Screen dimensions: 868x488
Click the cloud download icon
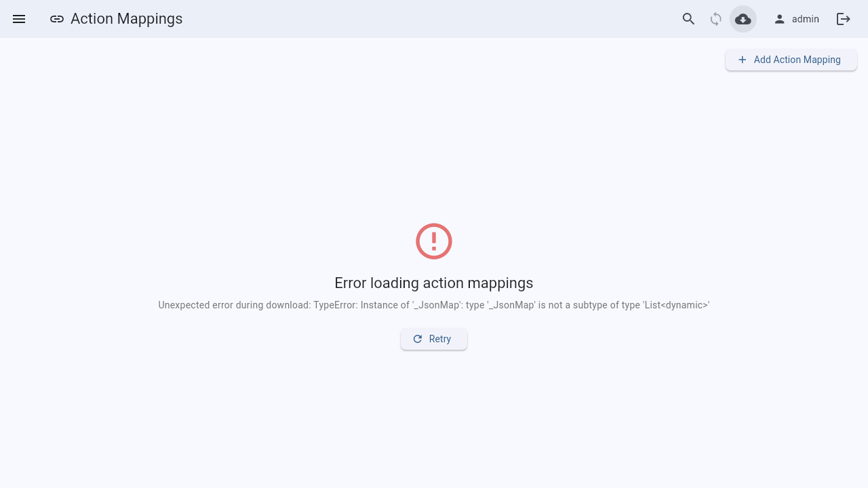tap(743, 19)
